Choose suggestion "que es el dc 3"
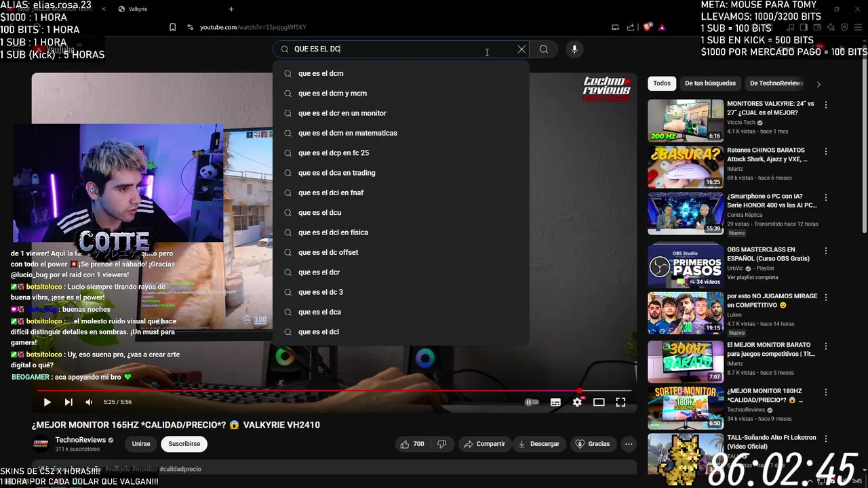Viewport: 868px width, 488px height. (401, 292)
